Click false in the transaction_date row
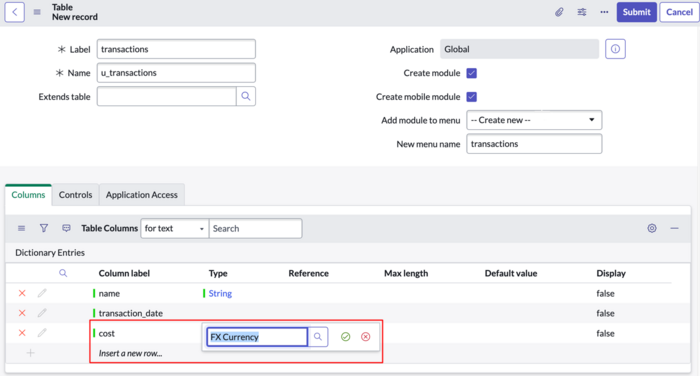700x376 pixels. tap(605, 313)
